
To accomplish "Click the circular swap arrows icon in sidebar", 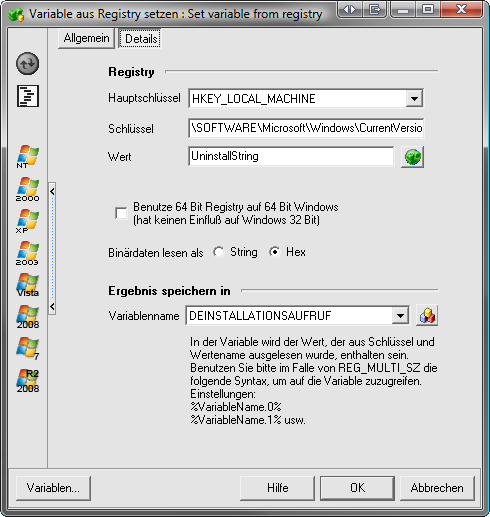I will [x=27, y=63].
